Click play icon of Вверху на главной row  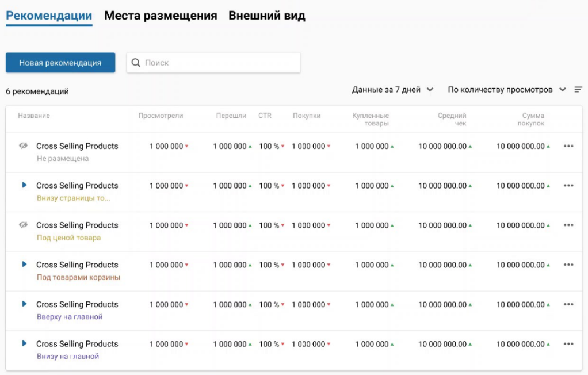click(x=24, y=304)
